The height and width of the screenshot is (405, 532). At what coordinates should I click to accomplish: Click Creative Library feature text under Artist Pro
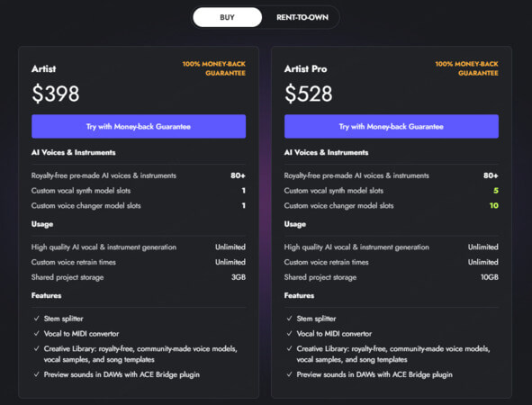393,354
